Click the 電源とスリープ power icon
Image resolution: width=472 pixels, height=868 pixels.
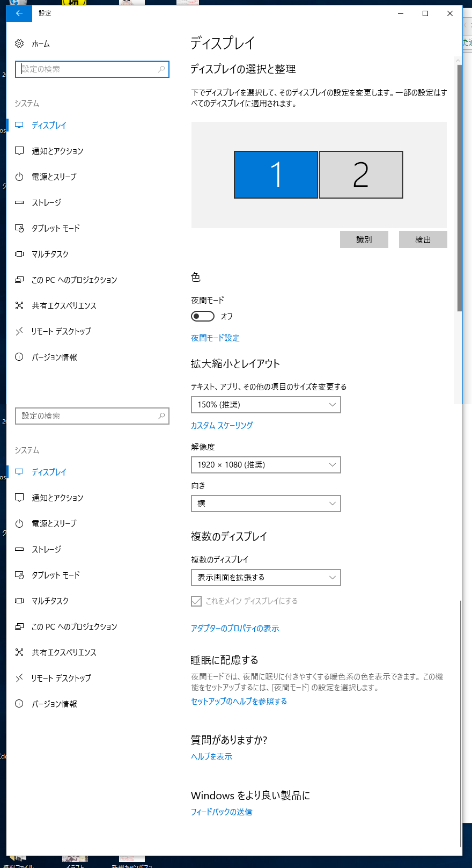pyautogui.click(x=19, y=177)
